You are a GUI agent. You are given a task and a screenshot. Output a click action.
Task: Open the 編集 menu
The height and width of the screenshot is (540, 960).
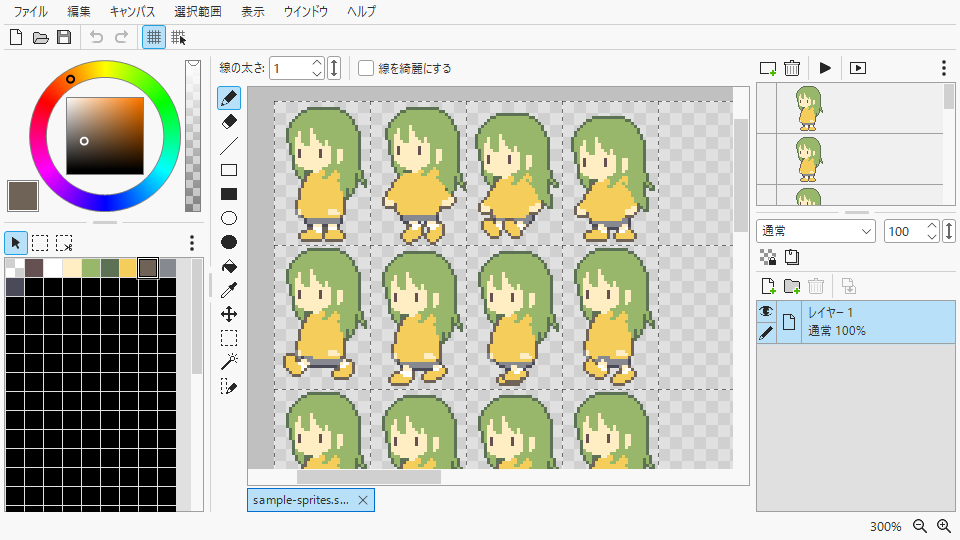pyautogui.click(x=78, y=12)
